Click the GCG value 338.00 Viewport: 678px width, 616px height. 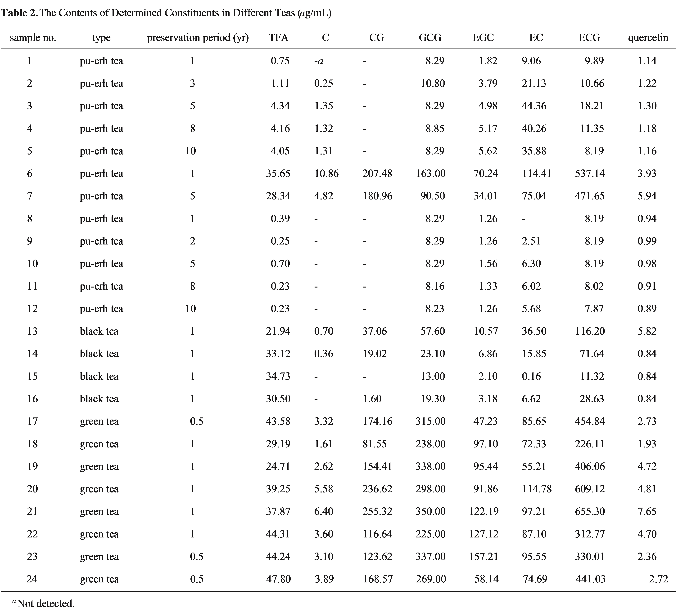431,466
